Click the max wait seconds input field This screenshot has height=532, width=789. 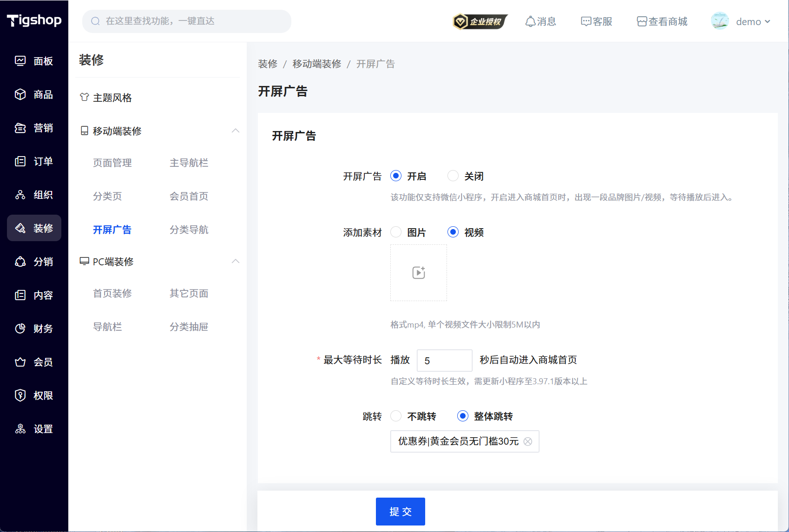point(444,361)
